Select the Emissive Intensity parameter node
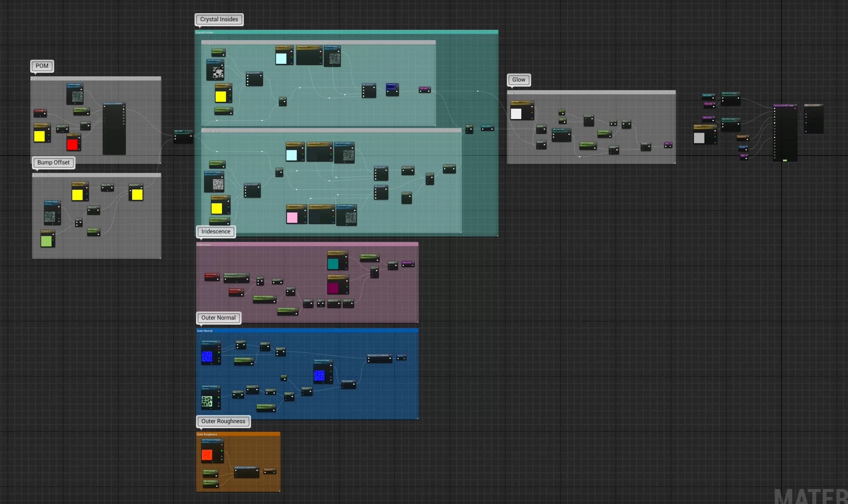The width and height of the screenshot is (848, 504). point(588,146)
